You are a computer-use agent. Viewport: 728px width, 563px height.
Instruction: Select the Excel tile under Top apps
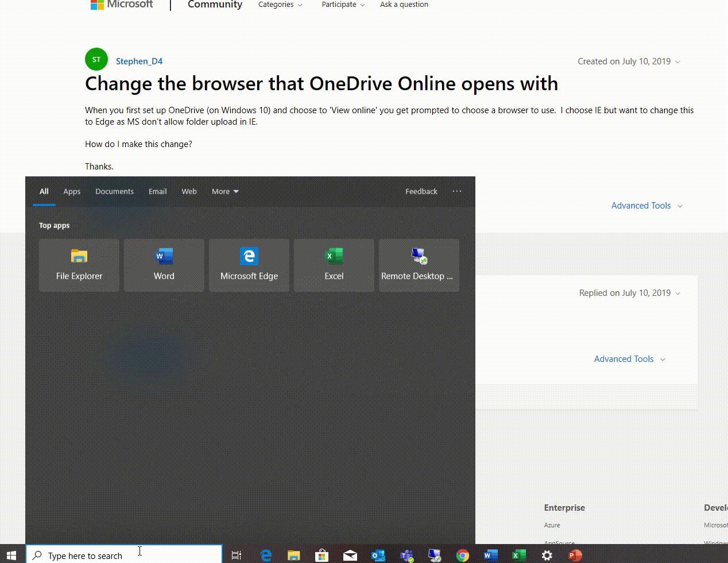(334, 265)
